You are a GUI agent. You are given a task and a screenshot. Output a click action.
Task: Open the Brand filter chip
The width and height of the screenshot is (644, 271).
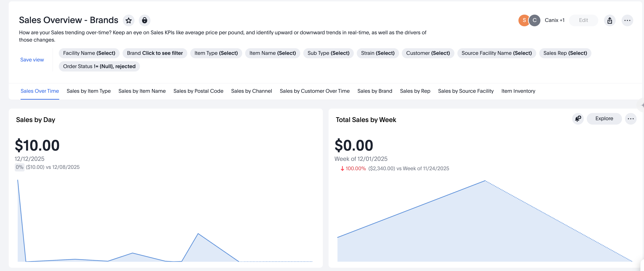click(x=155, y=53)
